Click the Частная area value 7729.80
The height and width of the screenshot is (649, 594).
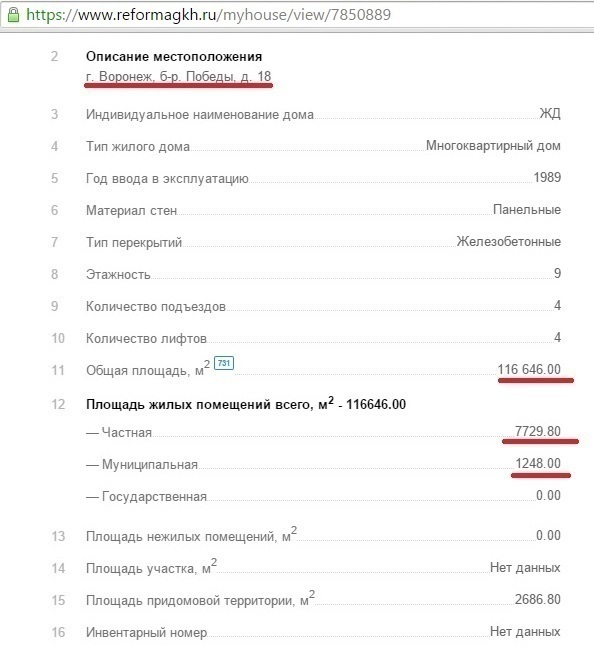(x=538, y=431)
